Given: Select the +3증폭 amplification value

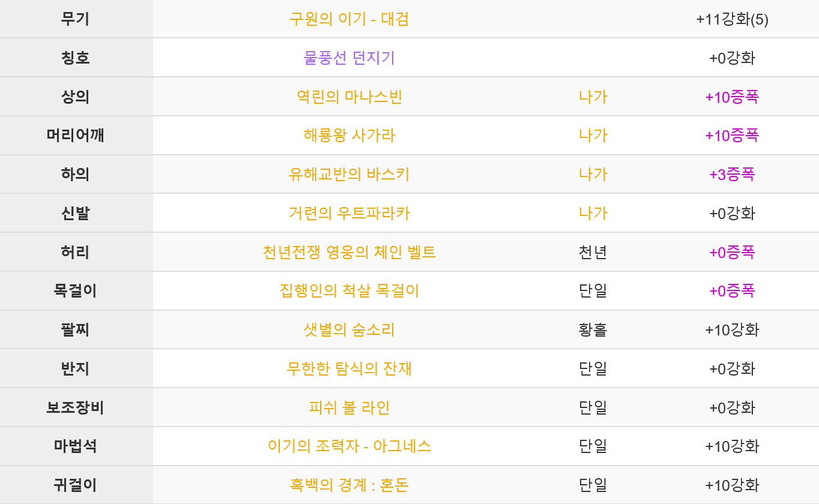Looking at the screenshot, I should click(x=733, y=175).
